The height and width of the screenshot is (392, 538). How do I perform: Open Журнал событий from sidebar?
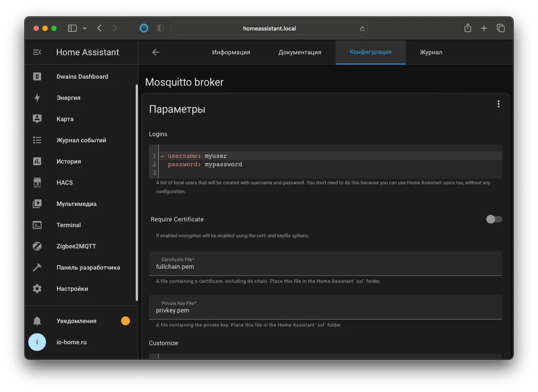[81, 140]
